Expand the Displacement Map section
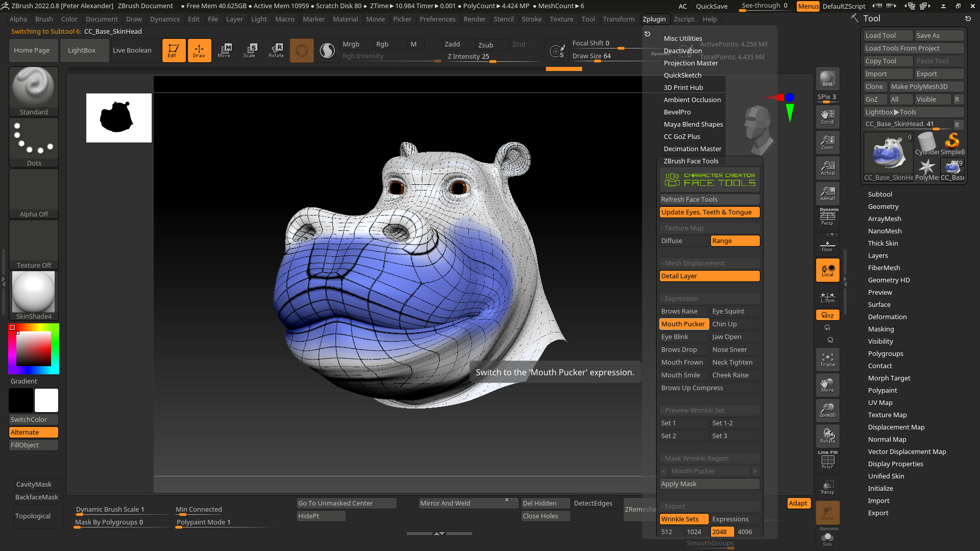Screen dimensions: 980x551 click(x=896, y=427)
